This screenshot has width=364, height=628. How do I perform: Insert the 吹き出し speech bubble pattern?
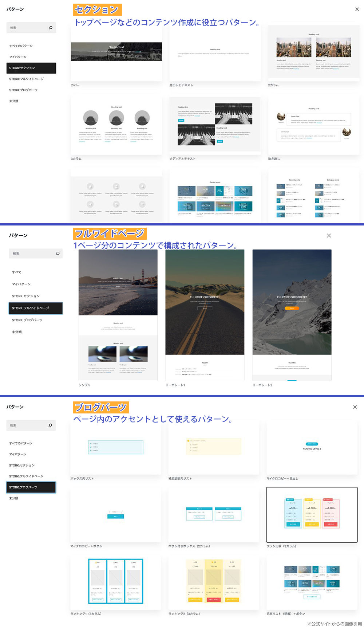click(314, 125)
